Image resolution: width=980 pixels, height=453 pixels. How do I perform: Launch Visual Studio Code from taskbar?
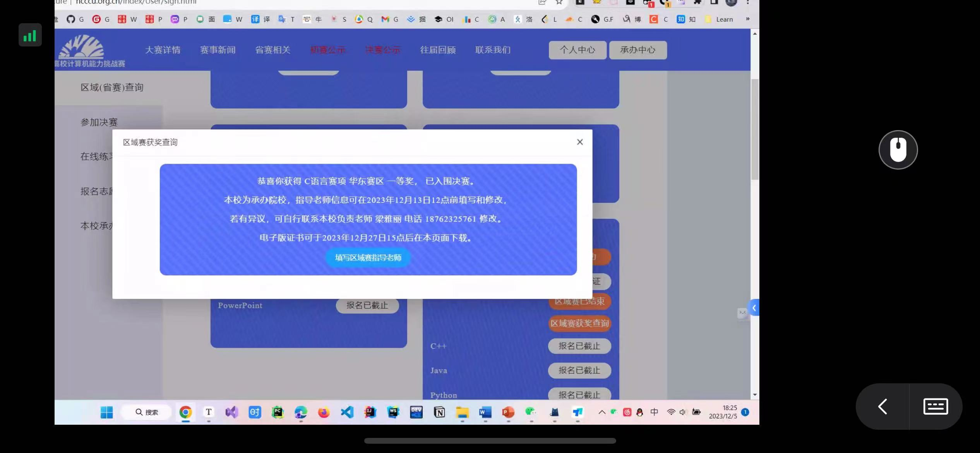click(347, 412)
